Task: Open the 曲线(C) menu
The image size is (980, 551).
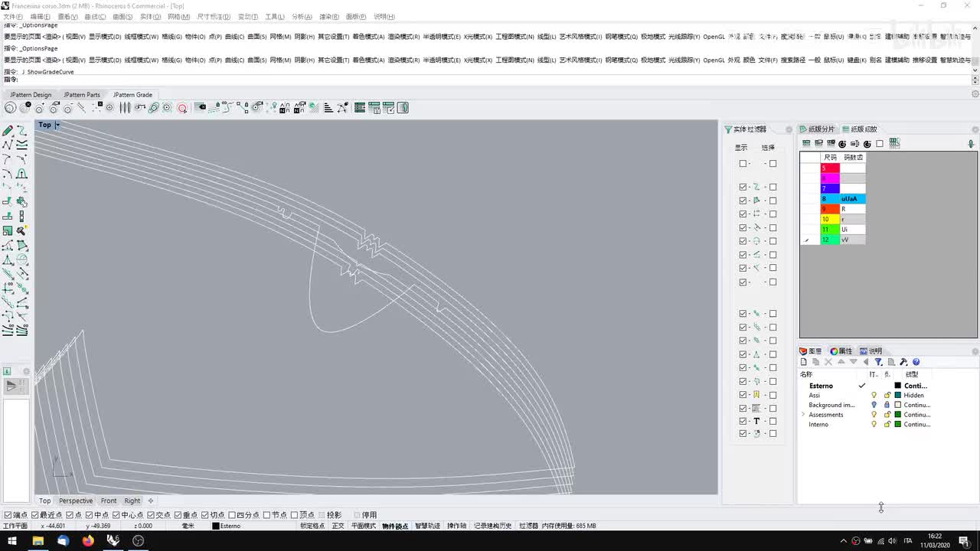Action: [95, 16]
